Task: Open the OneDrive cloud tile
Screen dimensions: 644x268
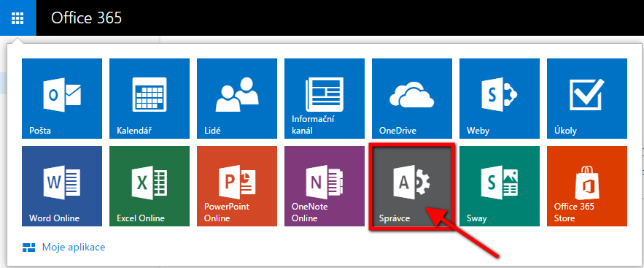Action: click(412, 99)
